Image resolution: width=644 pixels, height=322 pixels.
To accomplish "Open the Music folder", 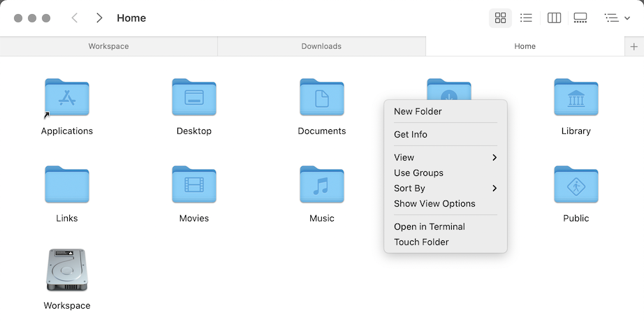I will (321, 185).
